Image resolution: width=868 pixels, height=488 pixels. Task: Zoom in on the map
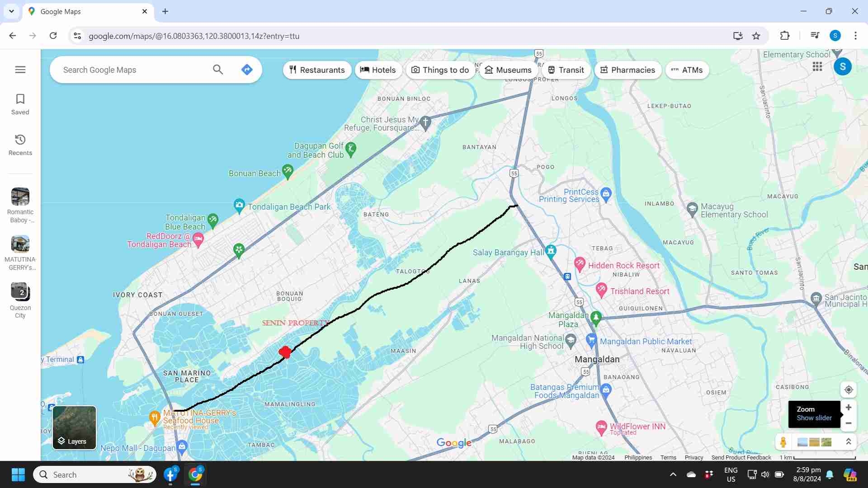tap(849, 408)
